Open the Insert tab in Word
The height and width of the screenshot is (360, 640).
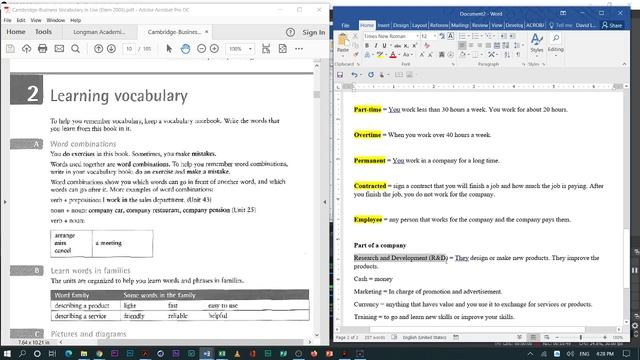pos(383,25)
